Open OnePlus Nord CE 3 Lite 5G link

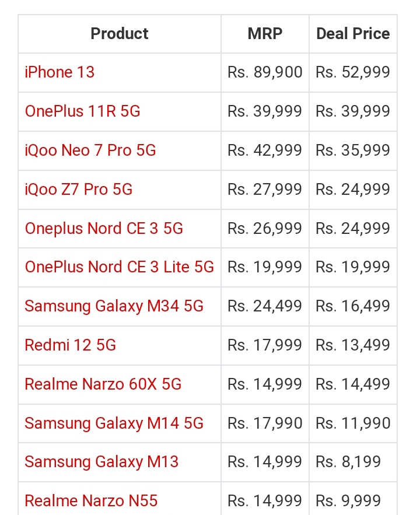[120, 267]
